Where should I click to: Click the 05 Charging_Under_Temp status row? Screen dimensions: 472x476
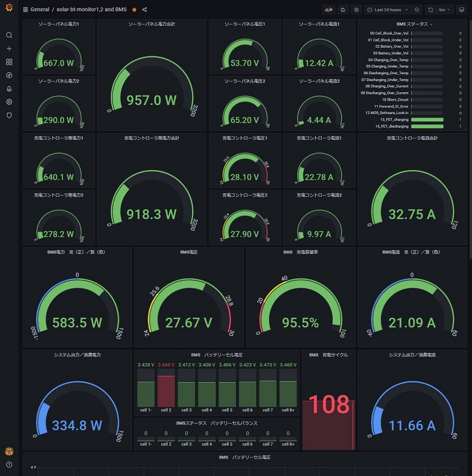tap(412, 66)
